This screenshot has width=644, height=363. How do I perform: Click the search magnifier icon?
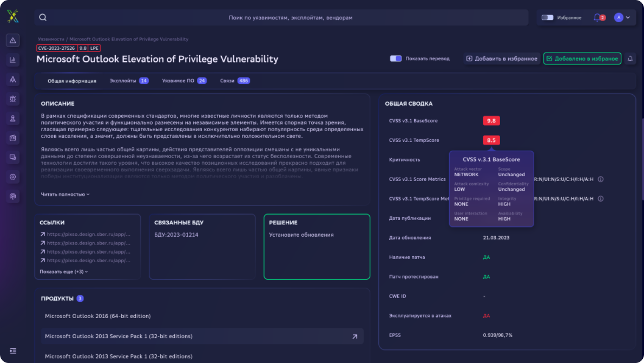click(x=43, y=17)
